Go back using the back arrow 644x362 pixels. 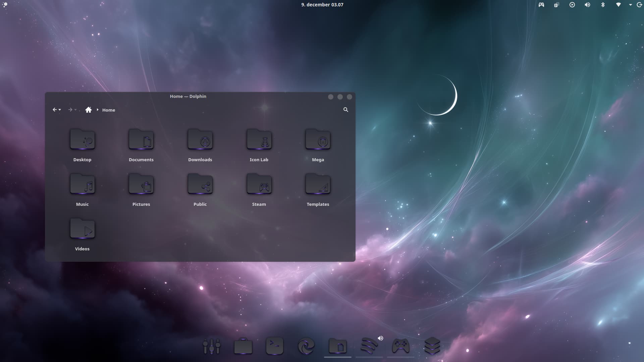click(55, 110)
